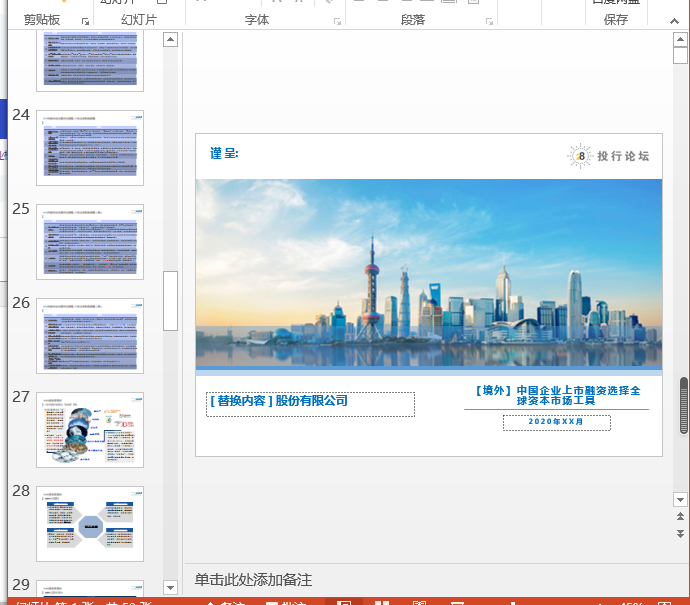
Task: Click the 【境外】中国企业上市融资 title text
Action: pyautogui.click(x=557, y=395)
